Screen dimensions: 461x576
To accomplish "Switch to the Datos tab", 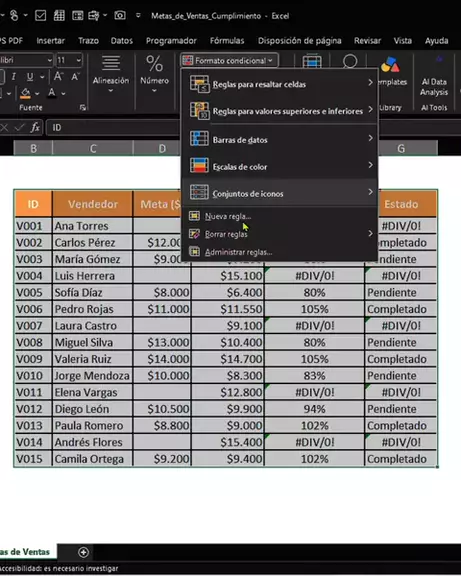I will [x=122, y=40].
